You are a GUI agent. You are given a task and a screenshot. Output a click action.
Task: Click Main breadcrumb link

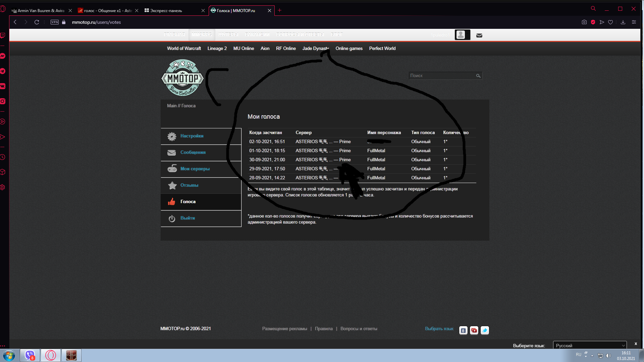coord(172,106)
